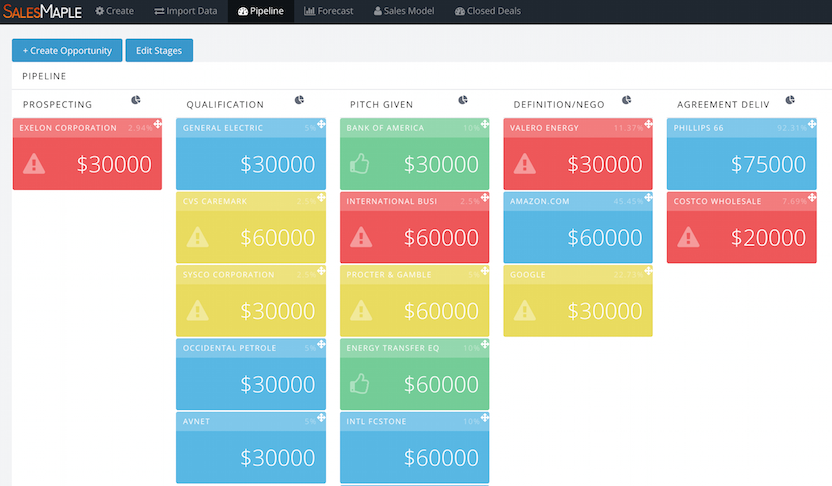This screenshot has width=832, height=486.
Task: Click move handle on Exelon Corporation card
Action: pyautogui.click(x=157, y=125)
